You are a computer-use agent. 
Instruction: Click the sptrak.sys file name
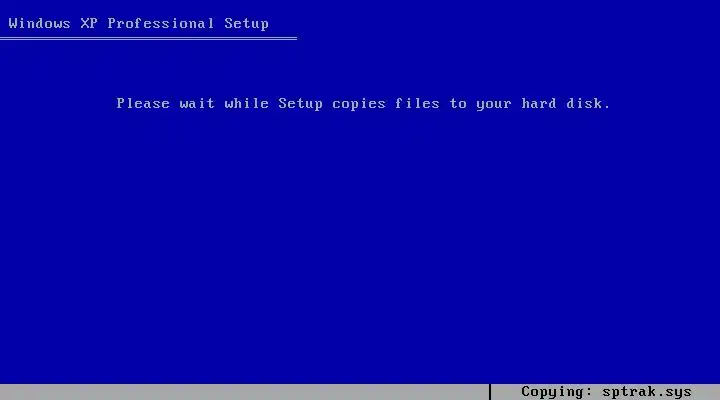click(647, 392)
